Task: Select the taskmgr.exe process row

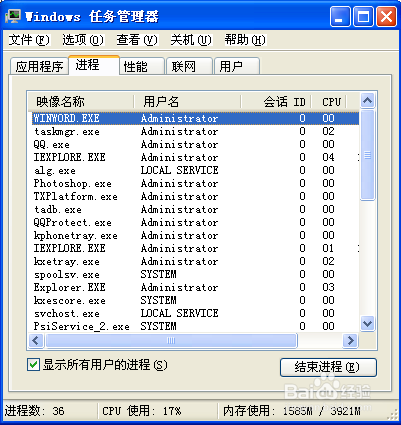Action: [195, 131]
